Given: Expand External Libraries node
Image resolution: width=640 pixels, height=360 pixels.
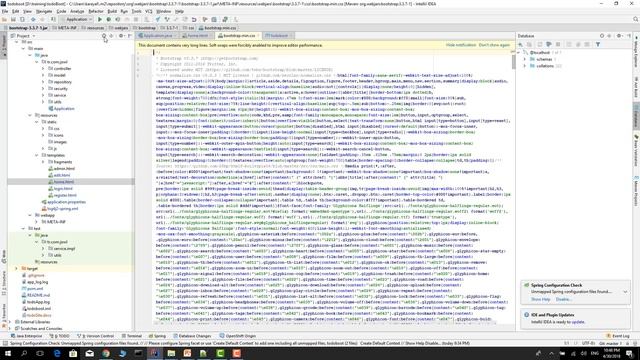Looking at the screenshot, I should pyautogui.click(x=10, y=322).
